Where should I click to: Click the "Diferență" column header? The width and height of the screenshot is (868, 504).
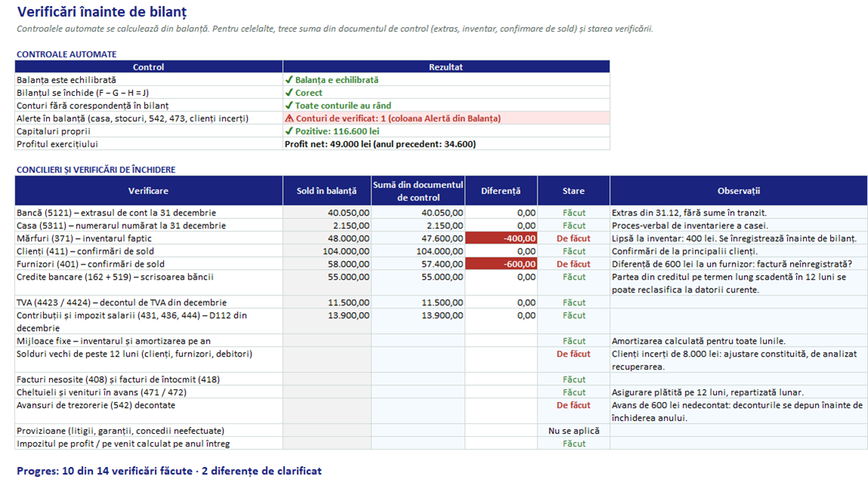[501, 191]
